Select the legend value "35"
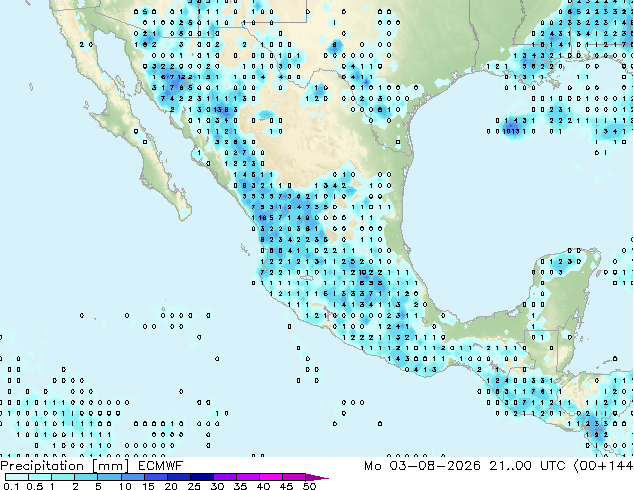Viewport: 634px width, 490px height. coord(240,486)
